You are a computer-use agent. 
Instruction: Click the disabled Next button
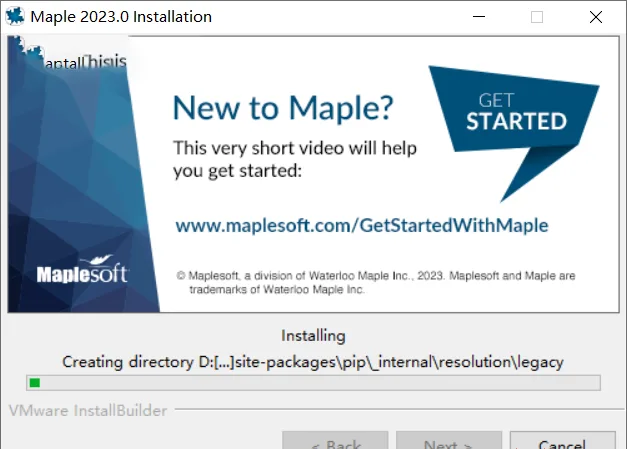pos(449,440)
